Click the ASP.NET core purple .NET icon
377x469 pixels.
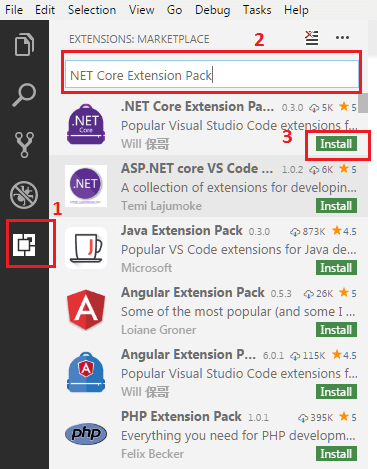click(86, 186)
